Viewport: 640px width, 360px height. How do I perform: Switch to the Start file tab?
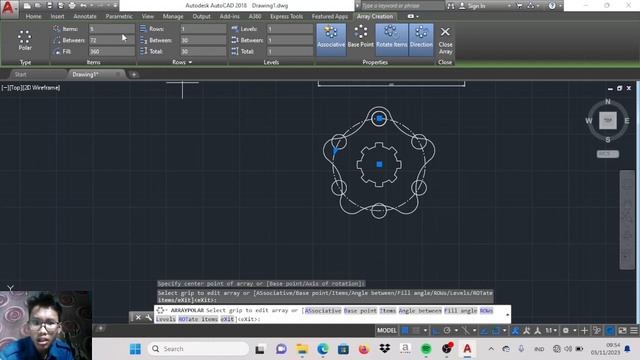click(x=20, y=74)
